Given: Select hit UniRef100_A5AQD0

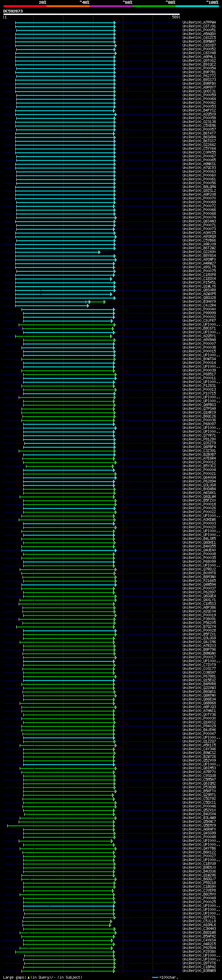Looking at the screenshot, I should pos(199,34).
